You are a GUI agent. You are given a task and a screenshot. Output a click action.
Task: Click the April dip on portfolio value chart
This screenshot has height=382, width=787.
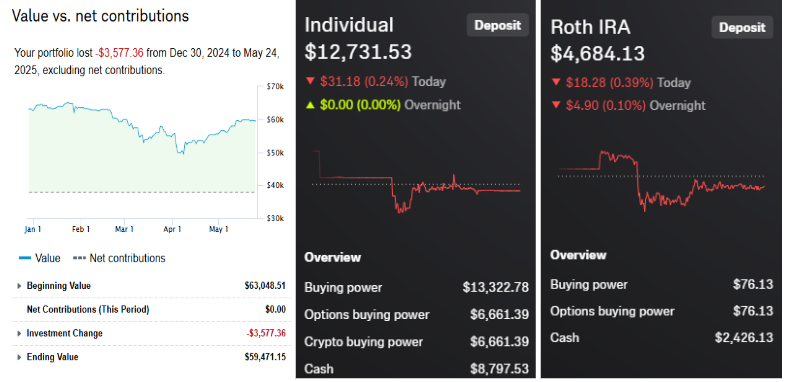pos(182,152)
